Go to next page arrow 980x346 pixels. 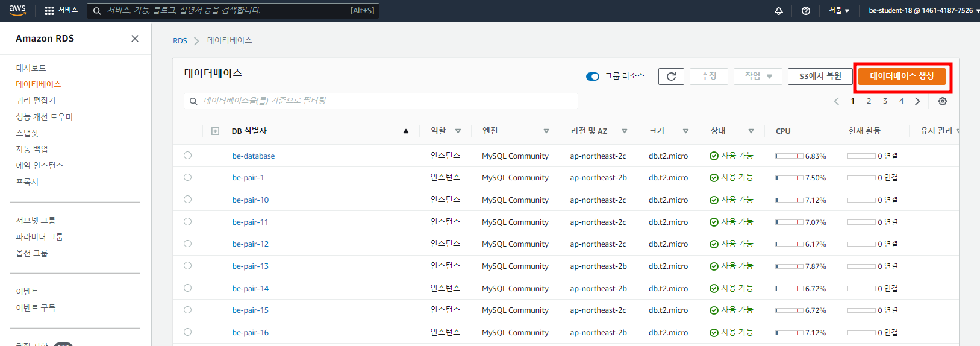[917, 101]
